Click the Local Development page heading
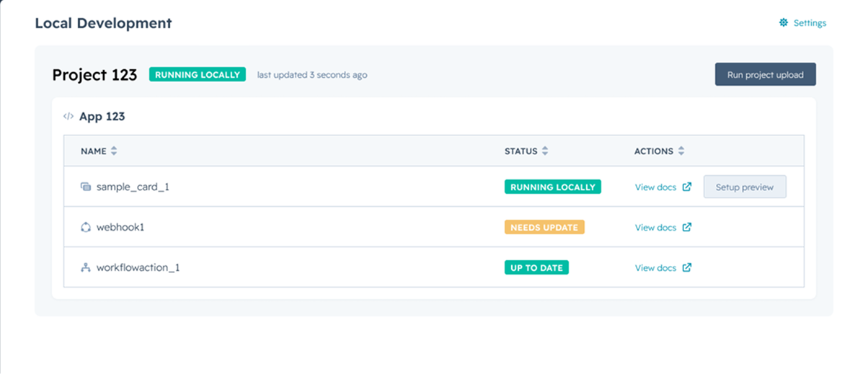Image resolution: width=868 pixels, height=374 pixels. (x=104, y=23)
